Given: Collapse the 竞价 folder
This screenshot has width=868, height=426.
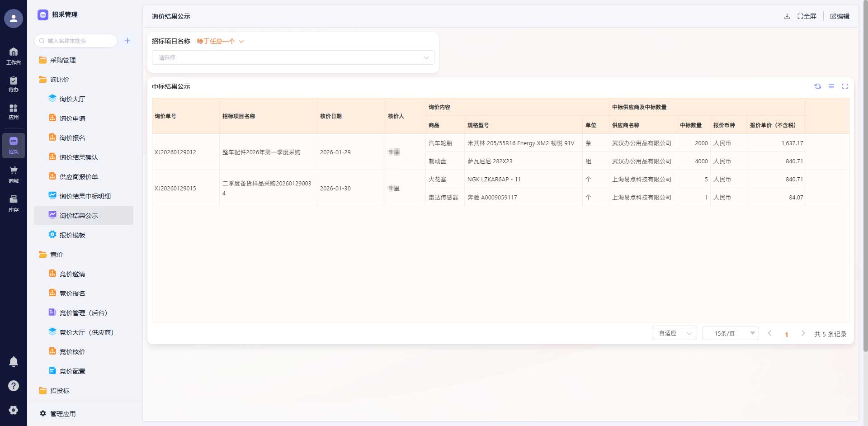Looking at the screenshot, I should click(84, 255).
